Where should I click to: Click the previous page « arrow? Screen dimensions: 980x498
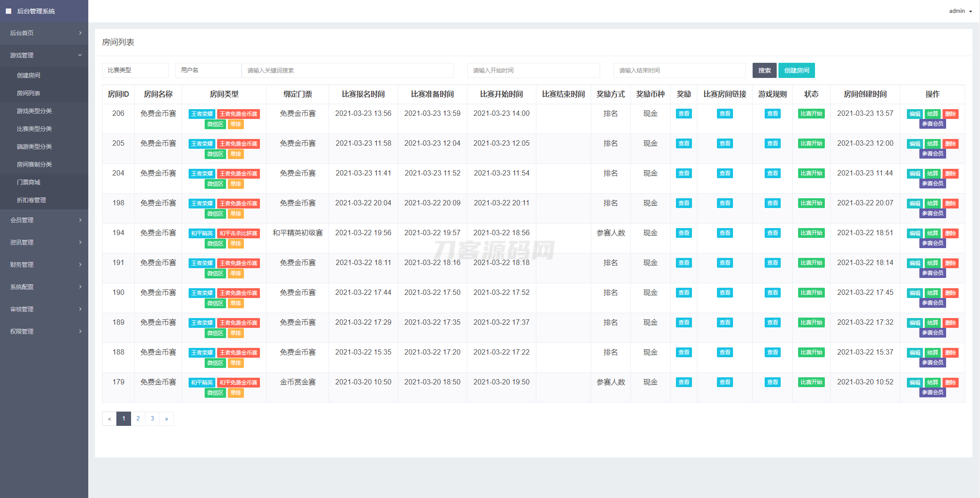110,419
